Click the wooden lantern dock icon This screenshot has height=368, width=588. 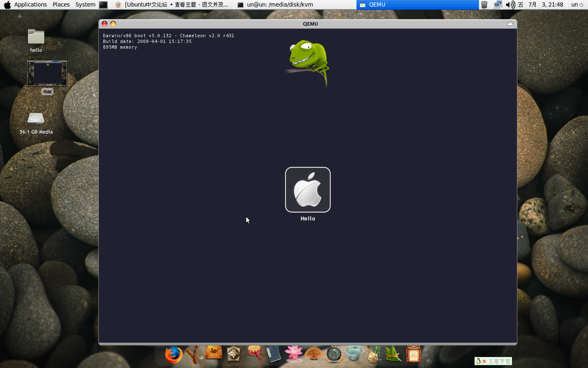[413, 354]
